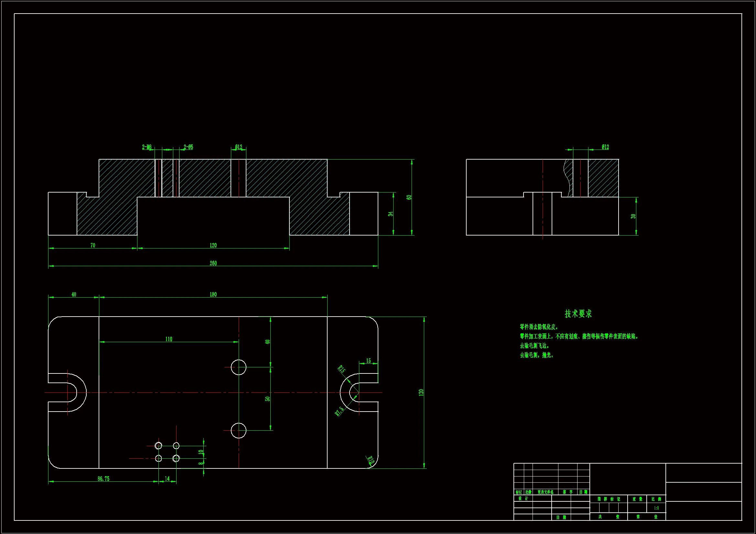Click the 比例 cell in title block
This screenshot has width=756, height=534.
pos(656,499)
